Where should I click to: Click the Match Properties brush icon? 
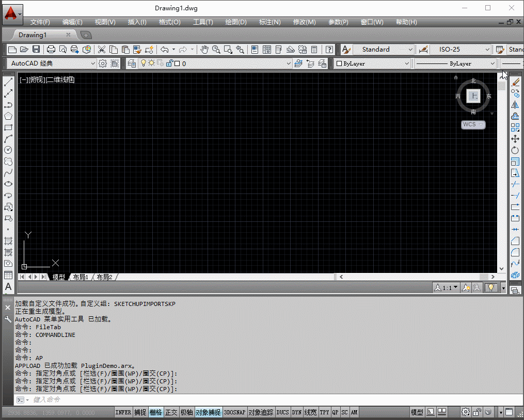click(x=137, y=50)
